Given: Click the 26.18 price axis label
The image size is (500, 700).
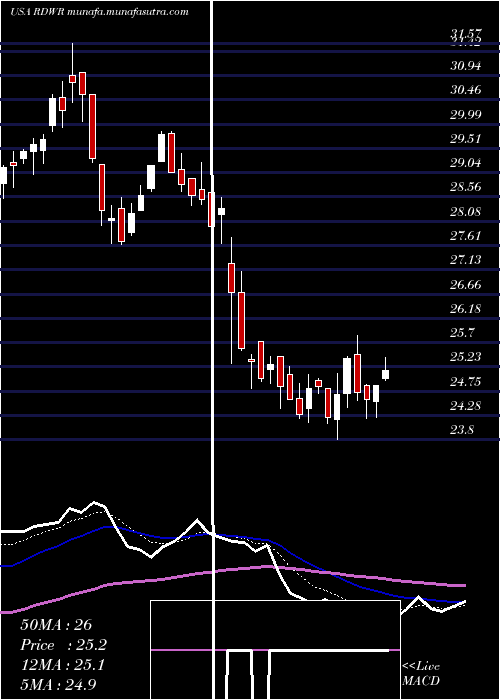Looking at the screenshot, I should [466, 309].
